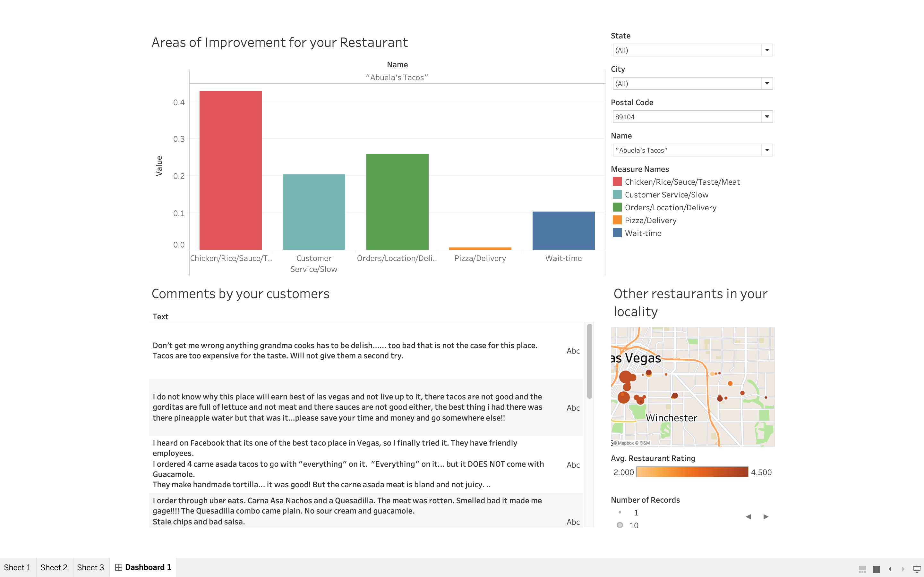924x577 pixels.
Task: Click the legend scroll-left arrow
Action: (x=748, y=517)
